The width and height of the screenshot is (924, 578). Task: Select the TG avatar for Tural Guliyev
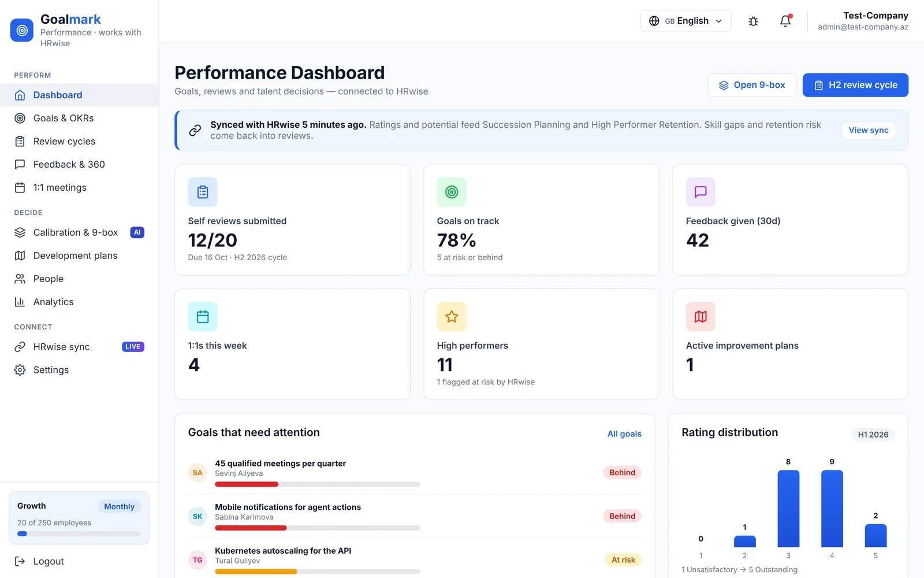coord(198,560)
